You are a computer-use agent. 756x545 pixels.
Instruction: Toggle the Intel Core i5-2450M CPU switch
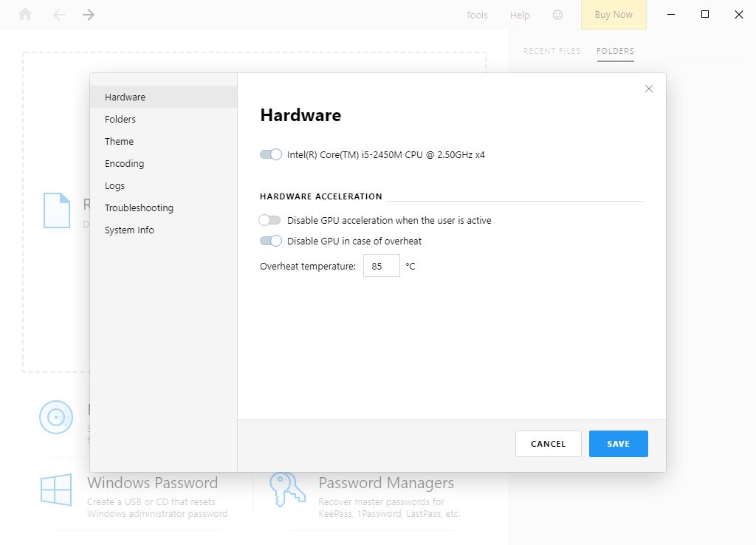point(270,154)
